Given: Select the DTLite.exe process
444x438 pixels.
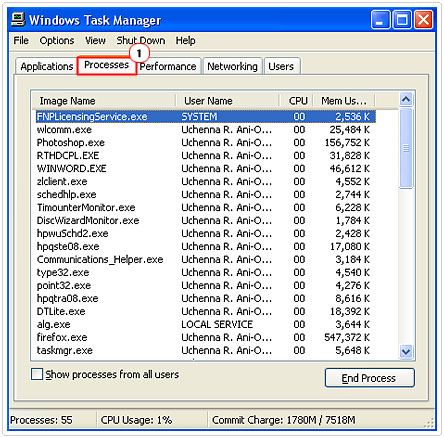Looking at the screenshot, I should pyautogui.click(x=206, y=312).
